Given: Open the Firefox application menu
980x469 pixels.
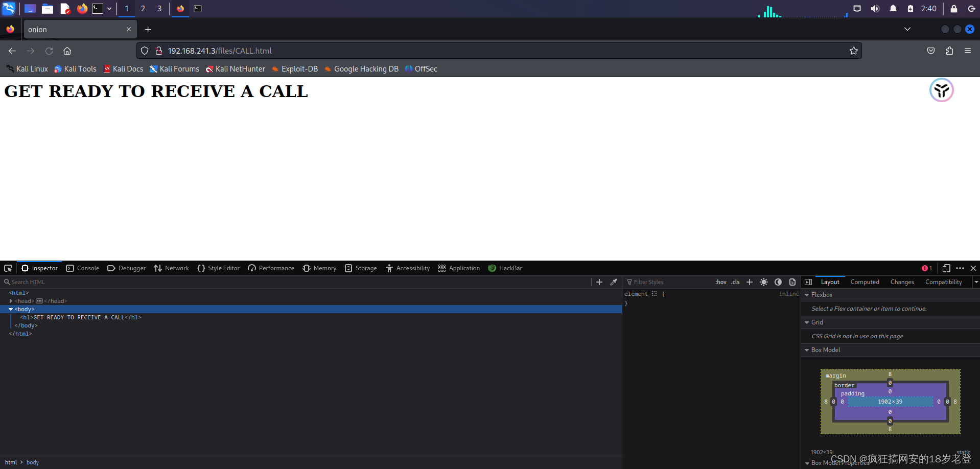Looking at the screenshot, I should click(968, 51).
